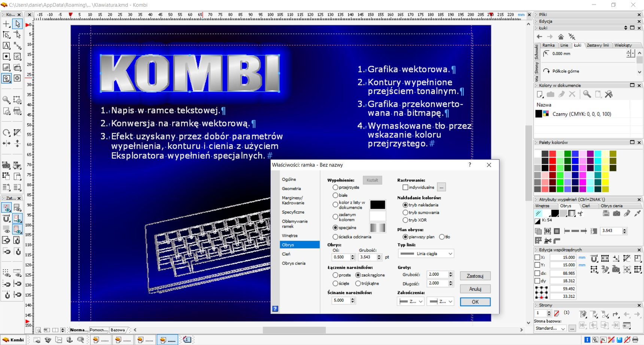Click the camera snapshot tool in toolbox
The height and width of the screenshot is (345, 644).
coord(6,165)
